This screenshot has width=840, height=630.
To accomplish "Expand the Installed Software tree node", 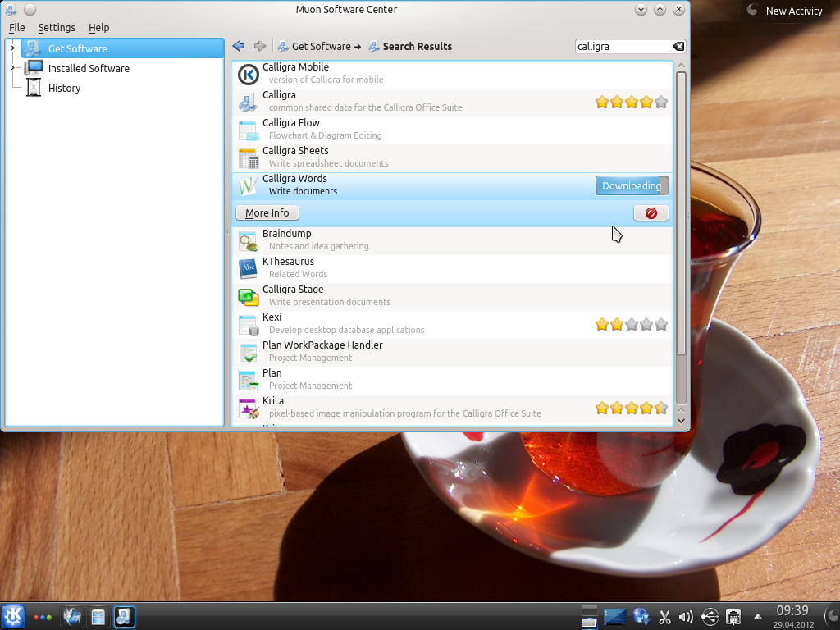I will click(13, 68).
